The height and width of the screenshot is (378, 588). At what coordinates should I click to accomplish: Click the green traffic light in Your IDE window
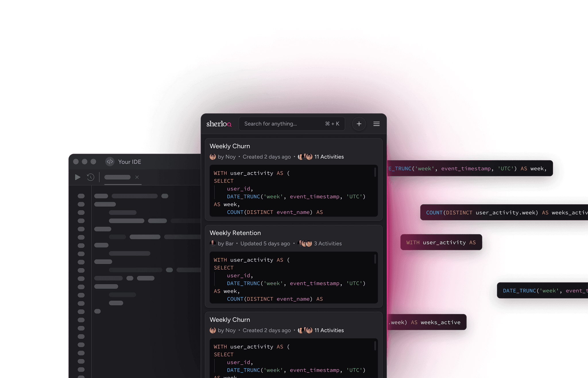point(93,161)
